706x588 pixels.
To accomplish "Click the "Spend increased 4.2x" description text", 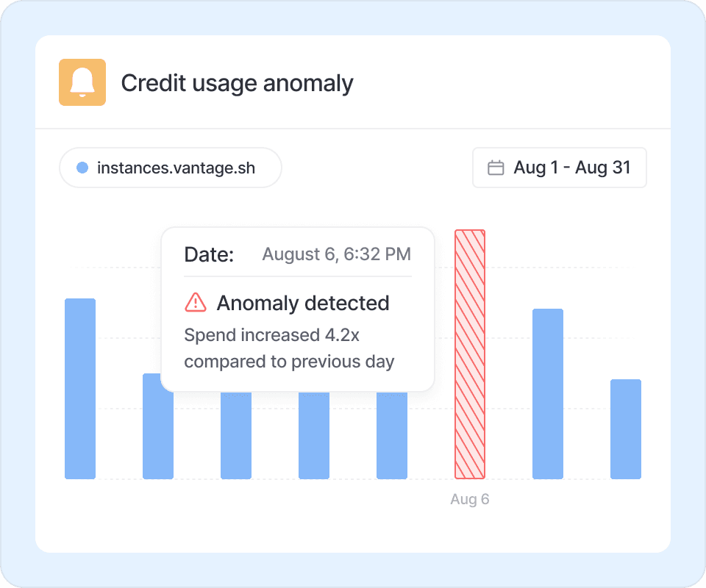I will 272,335.
